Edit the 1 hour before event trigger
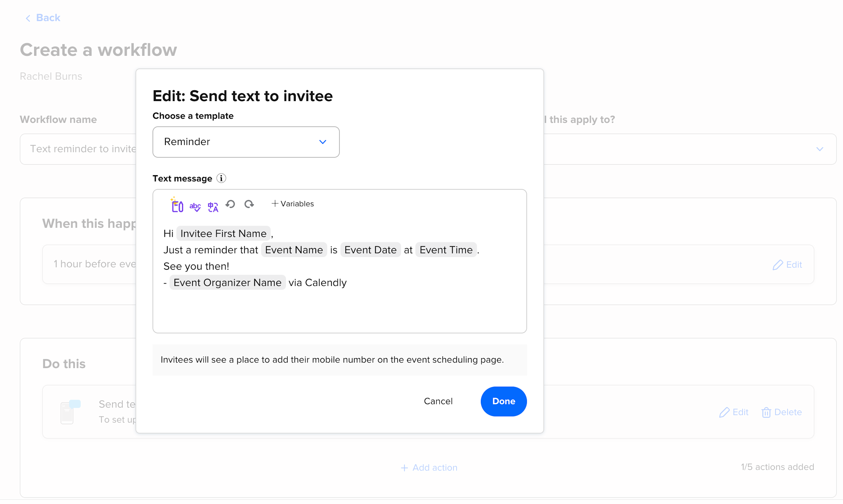Screen dimensions: 843x504 tap(787, 264)
